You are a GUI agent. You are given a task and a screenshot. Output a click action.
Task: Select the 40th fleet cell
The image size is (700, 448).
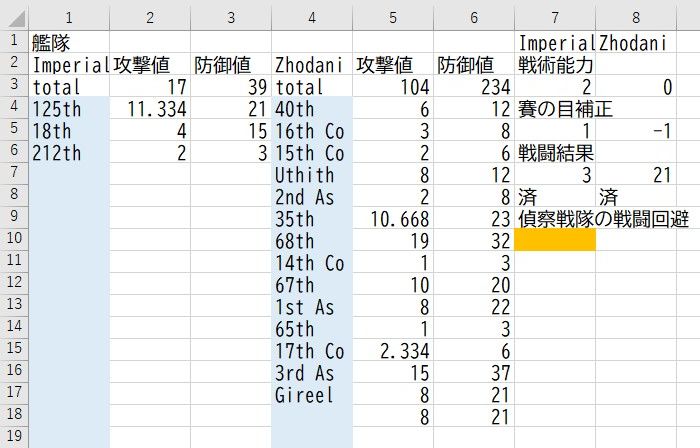point(312,108)
